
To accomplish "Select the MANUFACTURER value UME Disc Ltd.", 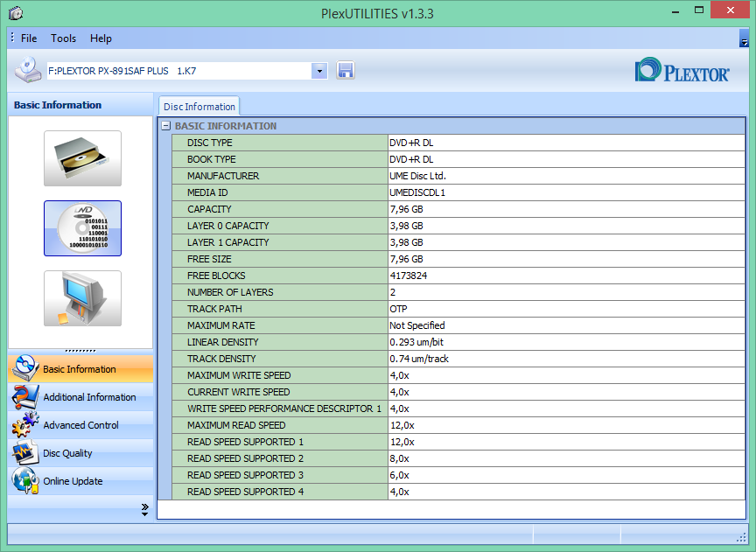I will 417,176.
